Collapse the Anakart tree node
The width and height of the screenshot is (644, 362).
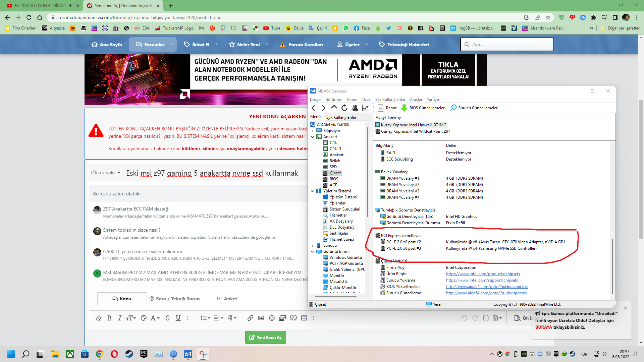click(313, 137)
